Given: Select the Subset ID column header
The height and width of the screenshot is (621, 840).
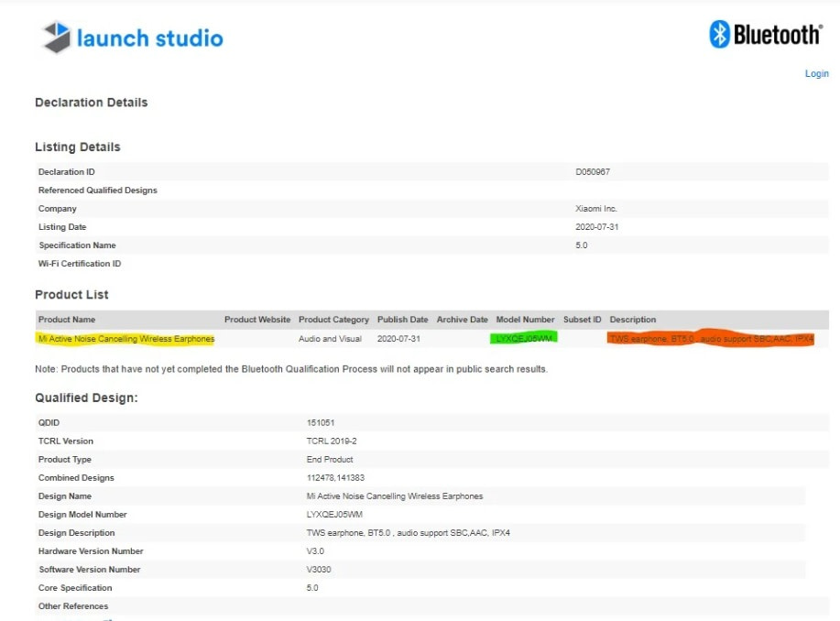Looking at the screenshot, I should pos(583,320).
